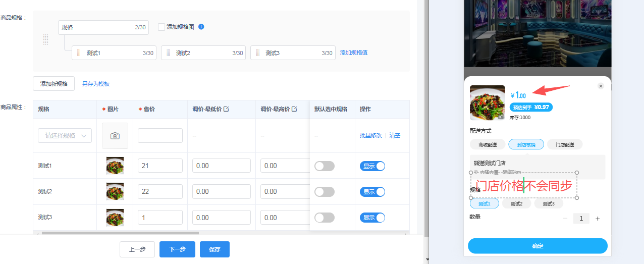
Task: Click the camera upload icon in batch row
Action: pos(115,136)
